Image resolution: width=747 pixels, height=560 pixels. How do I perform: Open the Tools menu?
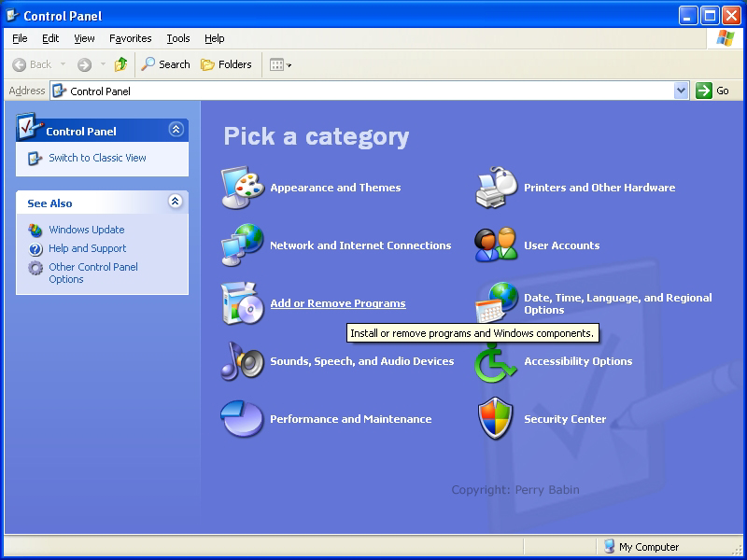(x=178, y=38)
